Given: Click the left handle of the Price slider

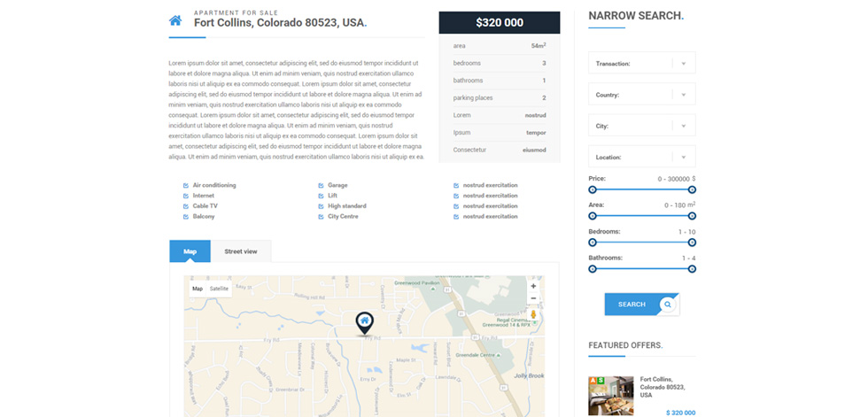Looking at the screenshot, I should (593, 189).
